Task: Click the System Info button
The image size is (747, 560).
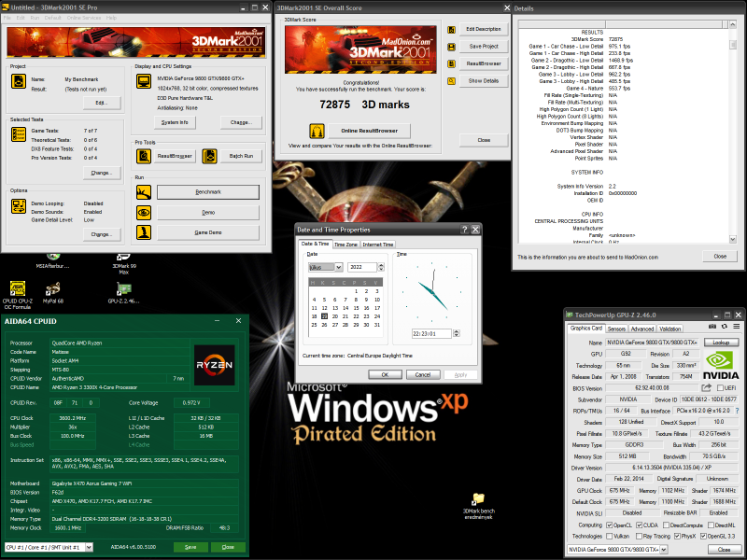Action: pos(175,122)
